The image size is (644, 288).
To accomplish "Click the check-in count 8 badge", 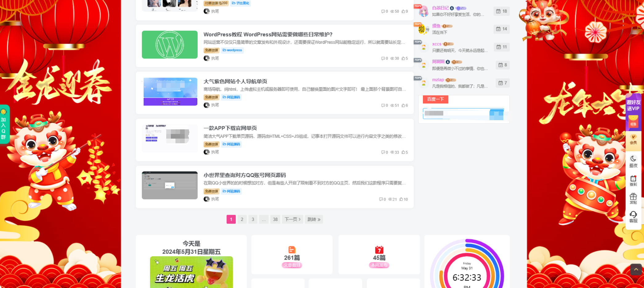I will 502,65.
